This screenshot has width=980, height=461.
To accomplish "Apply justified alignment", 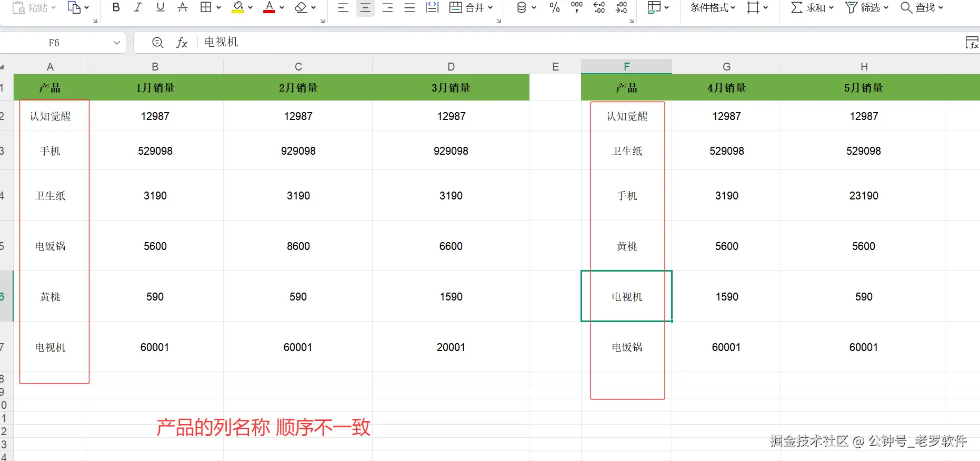I will pos(409,7).
